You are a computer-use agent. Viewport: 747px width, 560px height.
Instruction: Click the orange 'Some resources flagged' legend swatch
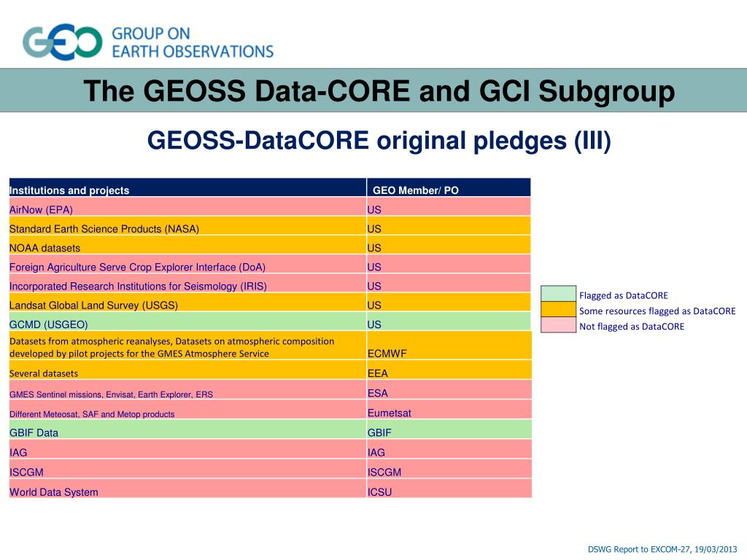pos(558,309)
